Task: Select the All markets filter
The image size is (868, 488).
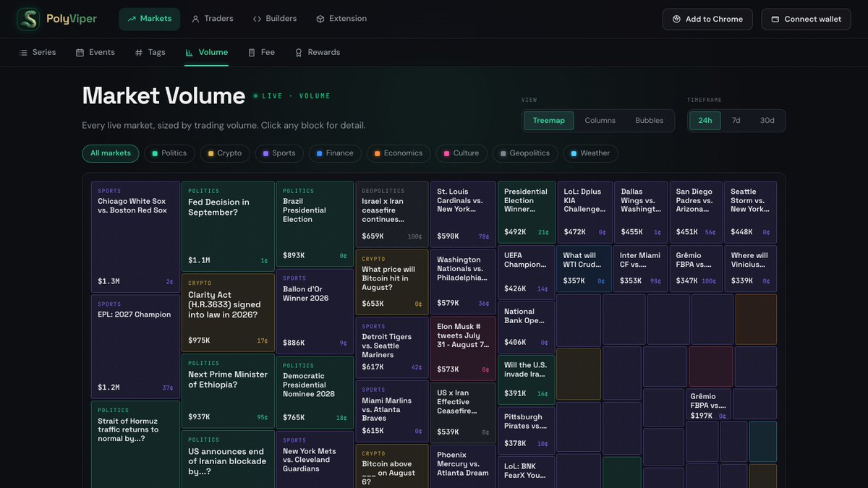Action: point(111,153)
